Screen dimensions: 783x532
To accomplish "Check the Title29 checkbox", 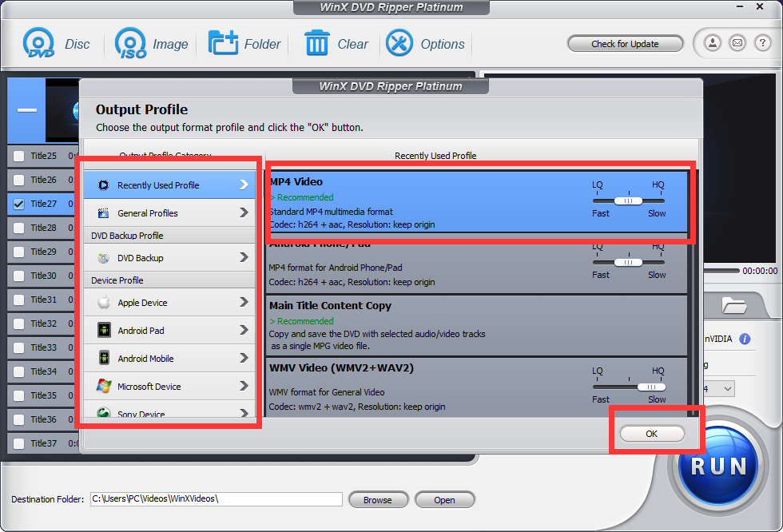I will 19,252.
